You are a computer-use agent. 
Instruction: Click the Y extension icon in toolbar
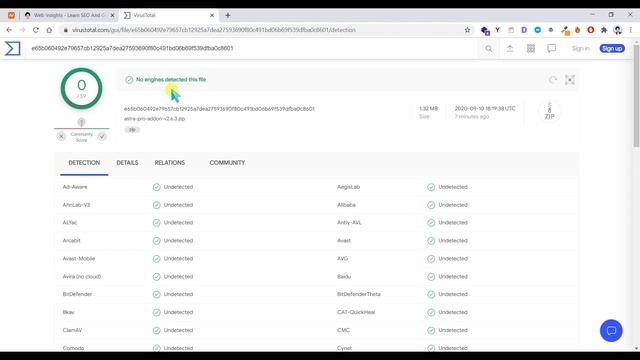pos(497,30)
